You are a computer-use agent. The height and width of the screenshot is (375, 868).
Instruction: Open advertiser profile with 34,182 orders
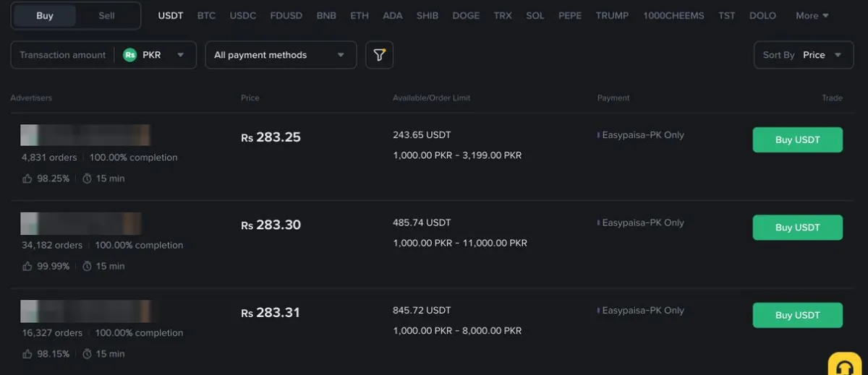[x=80, y=223]
